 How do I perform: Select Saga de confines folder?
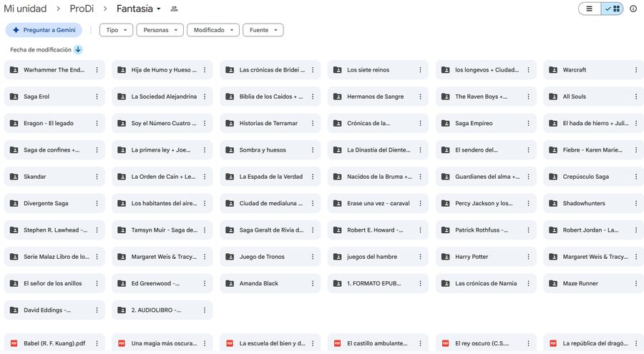pos(54,150)
